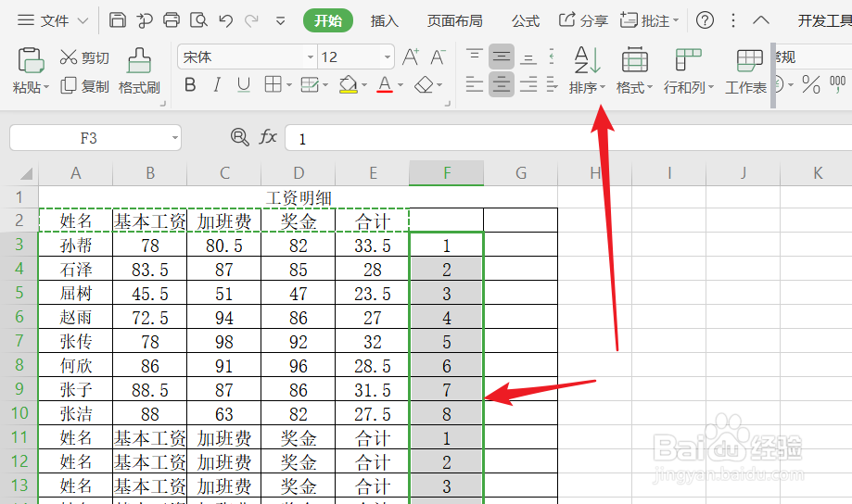Expand the Format (格式) dropdown arrow

650,87
